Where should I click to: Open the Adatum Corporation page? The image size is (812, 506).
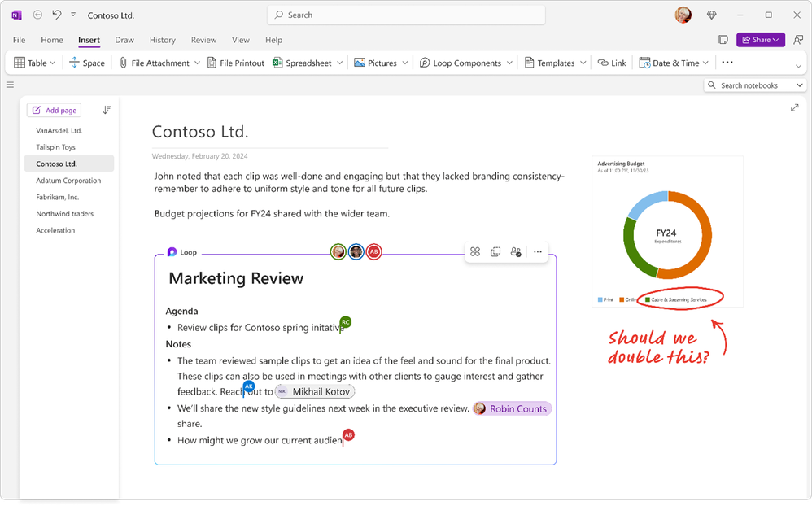point(69,181)
